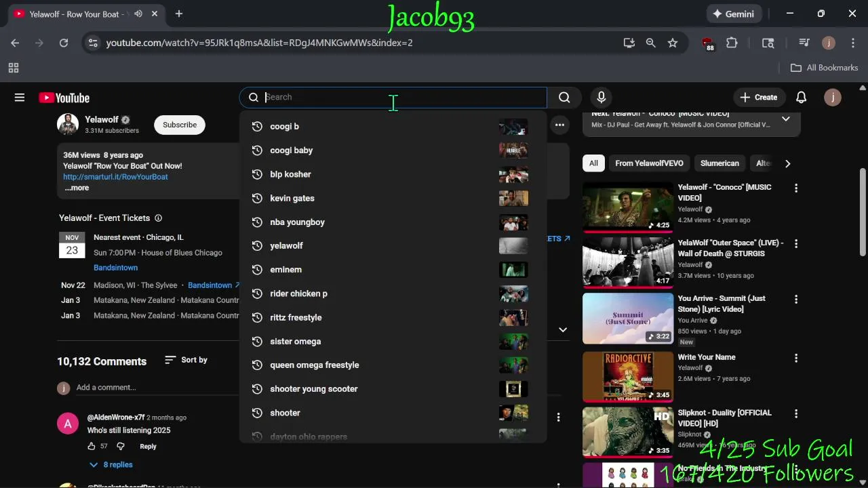The width and height of the screenshot is (868, 488).
Task: Go back in Chrome browser
Action: click(15, 43)
